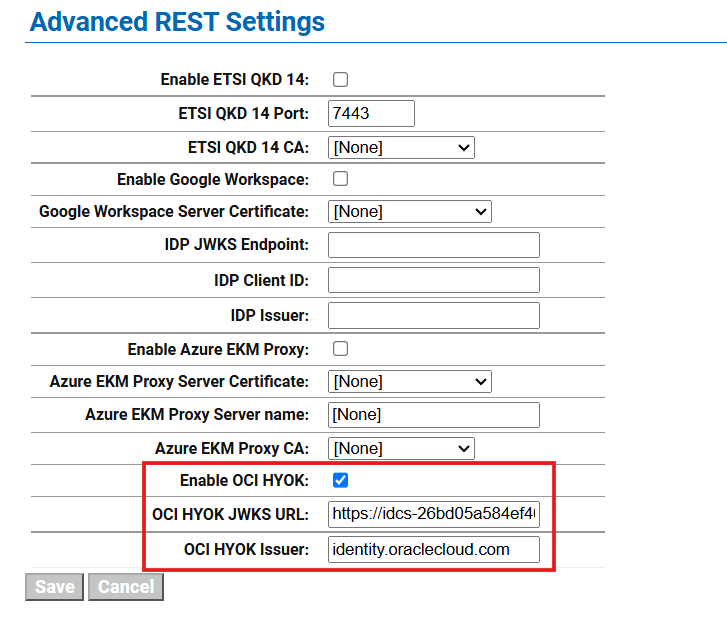Open Azure EKM Proxy Server Certificate dropdown
Viewport: 727px width, 640px height.
coord(410,381)
